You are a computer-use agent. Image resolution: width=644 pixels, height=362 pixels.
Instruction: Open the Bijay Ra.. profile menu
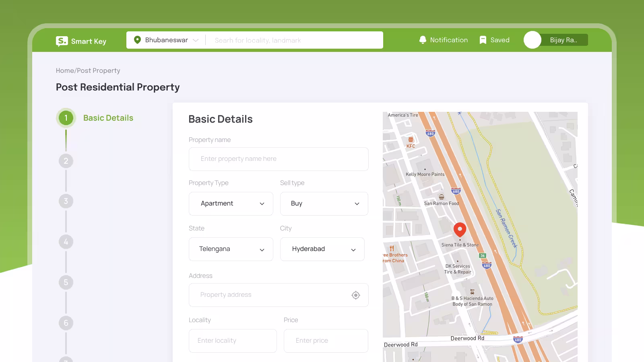[x=563, y=40]
